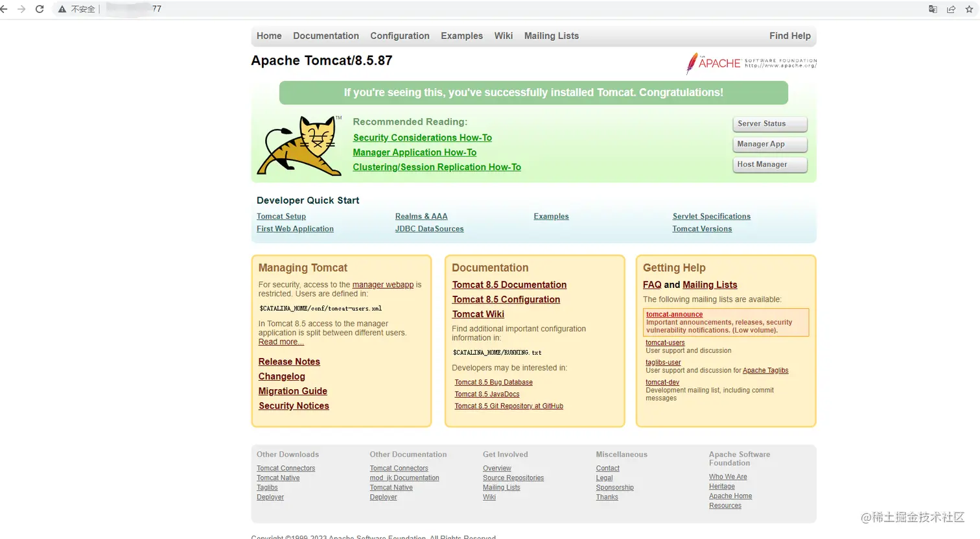Open Tomcat Versions link
The height and width of the screenshot is (539, 980).
702,228
